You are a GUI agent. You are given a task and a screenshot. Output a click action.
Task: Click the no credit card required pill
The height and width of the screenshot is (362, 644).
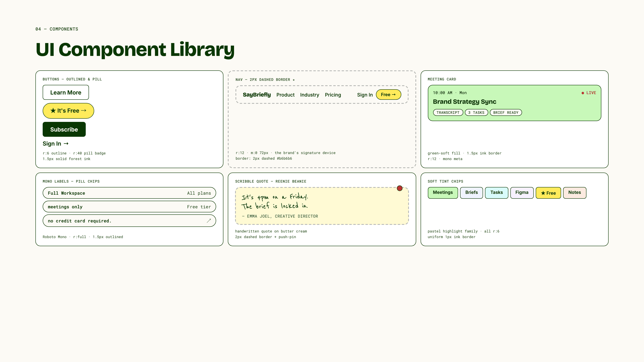coord(129,221)
